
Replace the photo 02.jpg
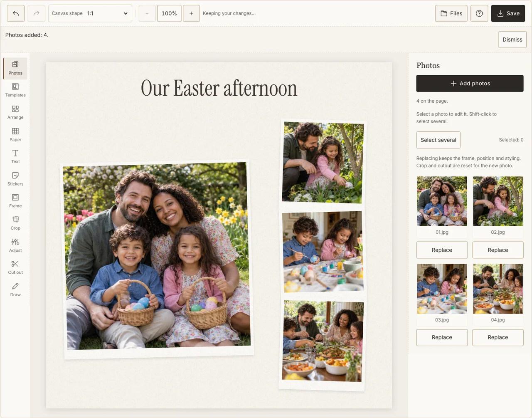click(x=498, y=250)
